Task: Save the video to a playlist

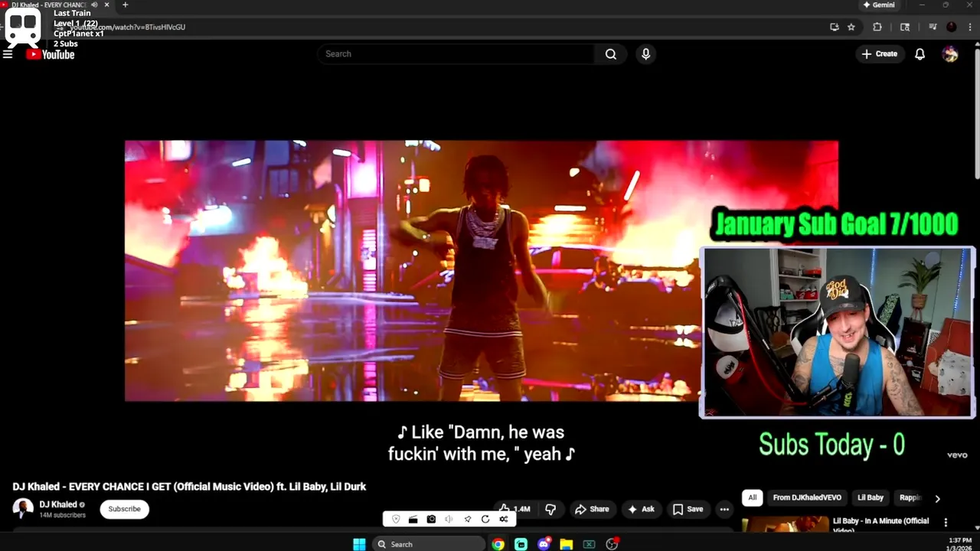Action: pyautogui.click(x=688, y=509)
